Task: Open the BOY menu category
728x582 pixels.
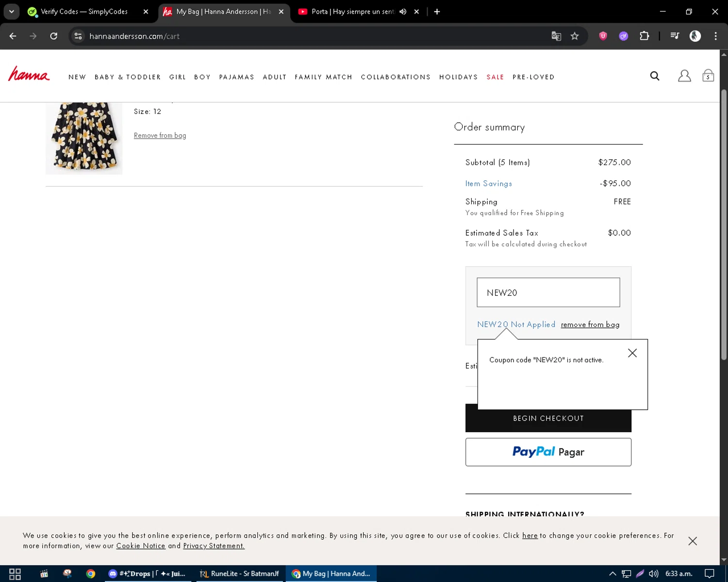Action: coord(202,77)
